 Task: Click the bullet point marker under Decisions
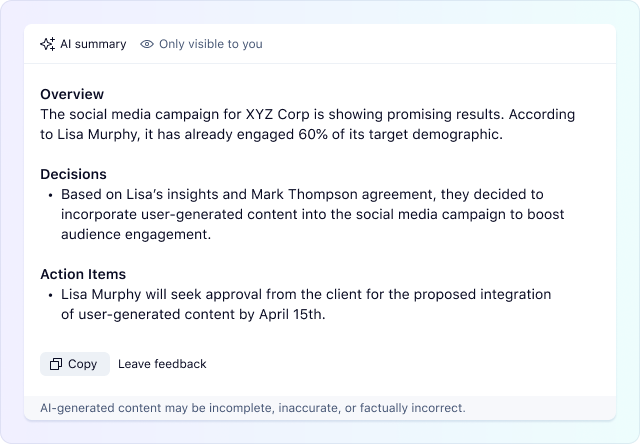49,195
